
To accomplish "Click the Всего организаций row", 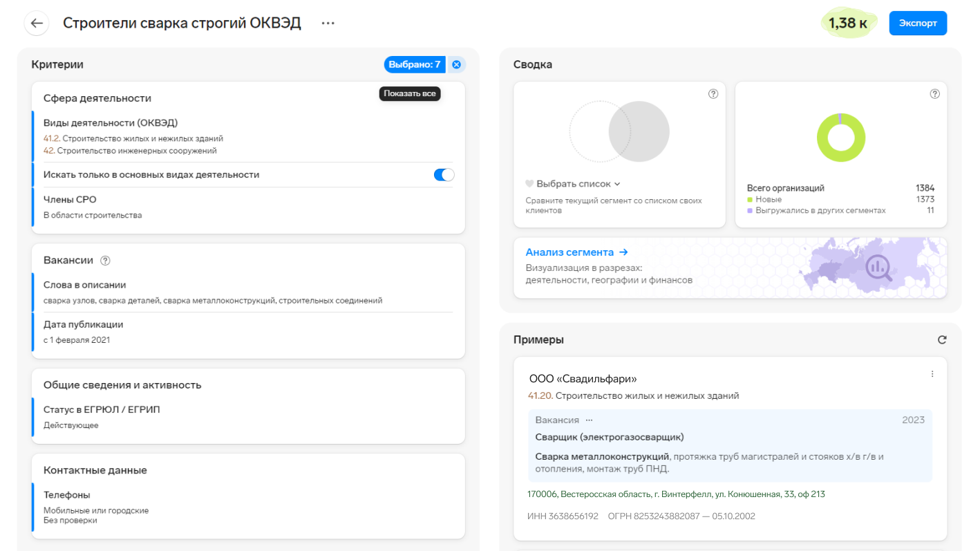I will [840, 188].
